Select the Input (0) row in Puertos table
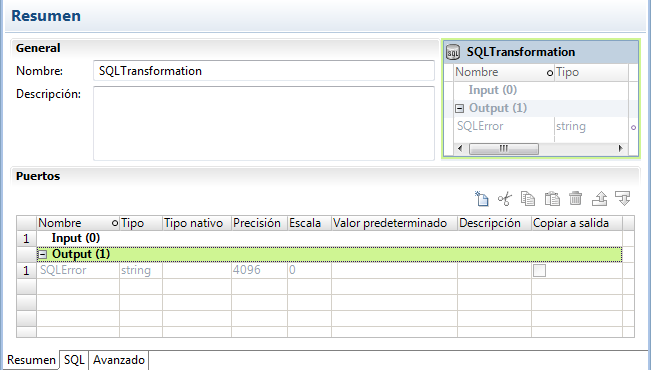651x370 pixels. (329, 238)
